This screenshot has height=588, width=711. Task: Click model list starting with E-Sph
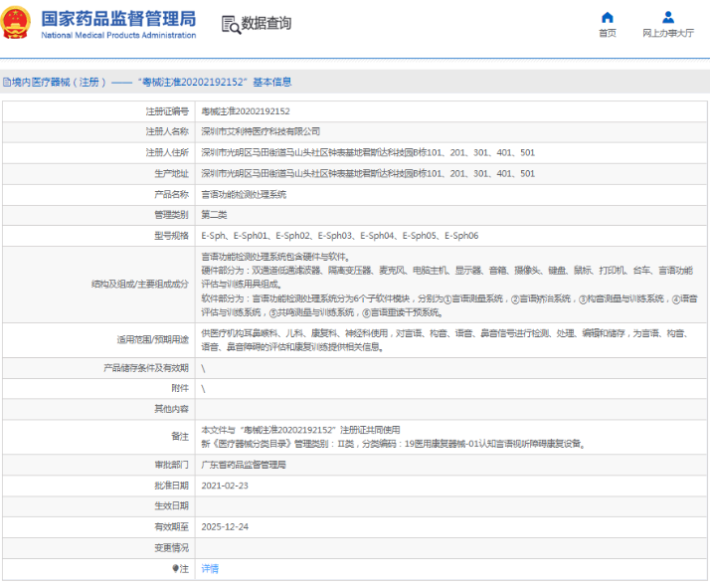tap(340, 236)
